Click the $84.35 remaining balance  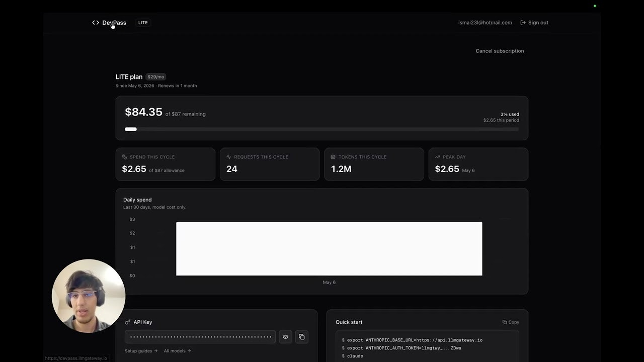coord(143,112)
